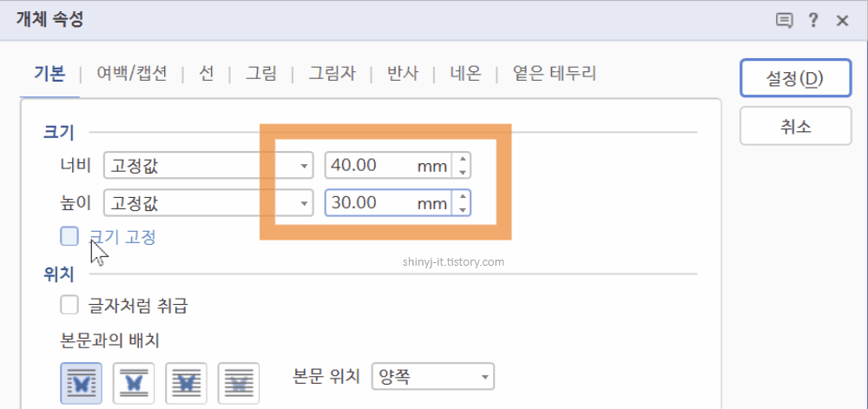Open the 선 tab
Viewport: 868px width, 409px height.
click(206, 74)
